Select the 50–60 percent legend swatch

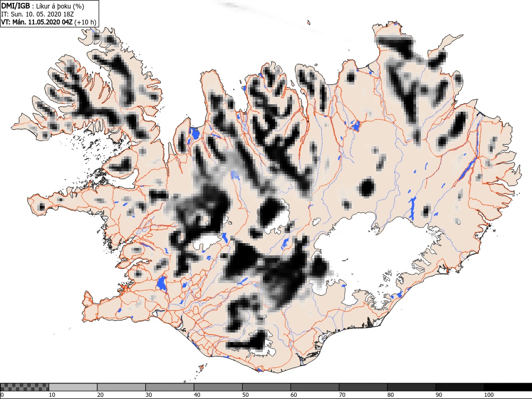[267, 387]
